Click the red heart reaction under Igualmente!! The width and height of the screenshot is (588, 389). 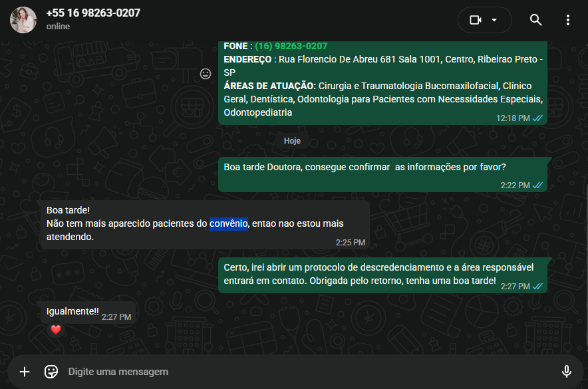(56, 330)
